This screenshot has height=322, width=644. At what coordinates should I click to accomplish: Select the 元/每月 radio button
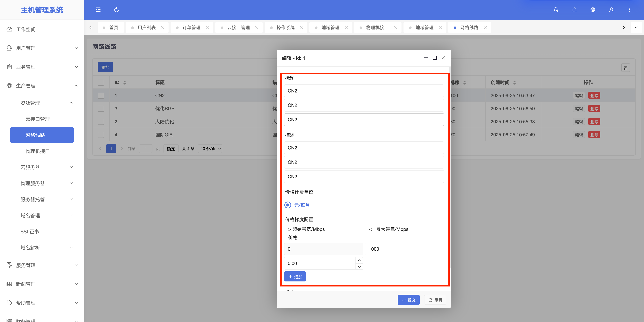288,205
